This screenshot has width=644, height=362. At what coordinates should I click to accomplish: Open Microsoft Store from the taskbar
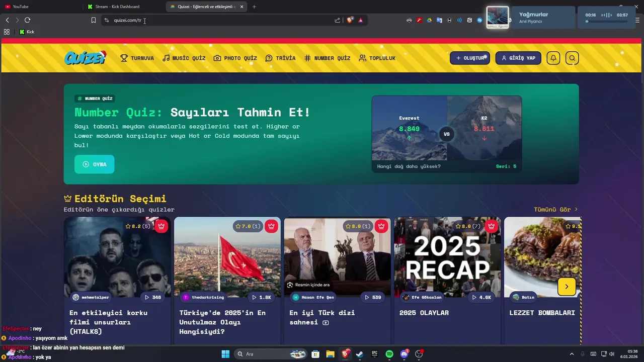pos(315,354)
